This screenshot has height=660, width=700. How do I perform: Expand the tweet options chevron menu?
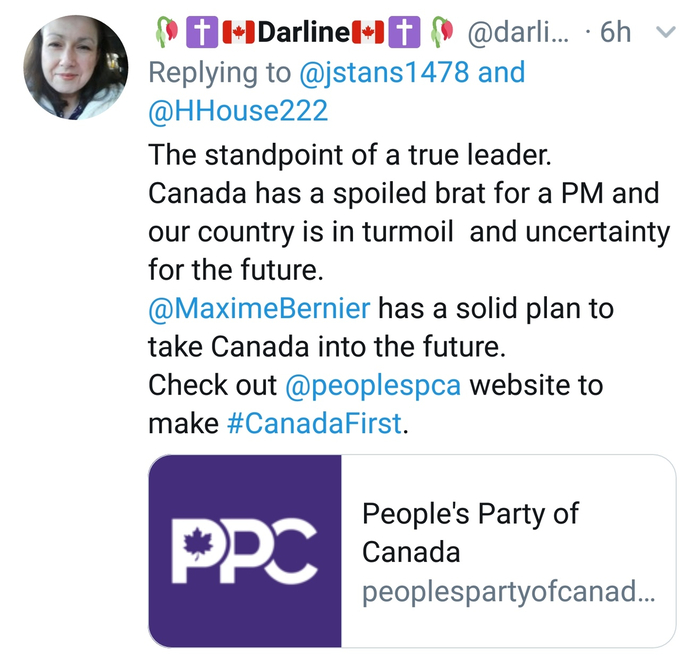click(x=663, y=32)
